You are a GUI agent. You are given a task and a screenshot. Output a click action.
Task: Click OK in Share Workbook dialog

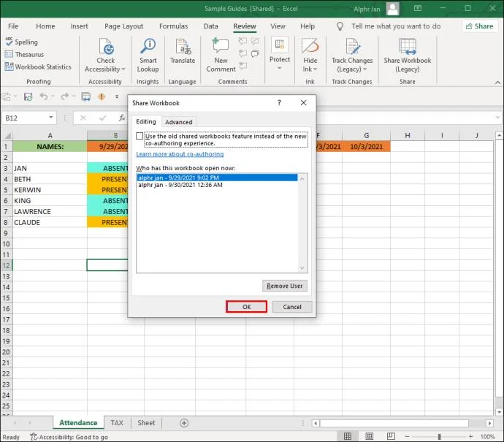(x=247, y=307)
